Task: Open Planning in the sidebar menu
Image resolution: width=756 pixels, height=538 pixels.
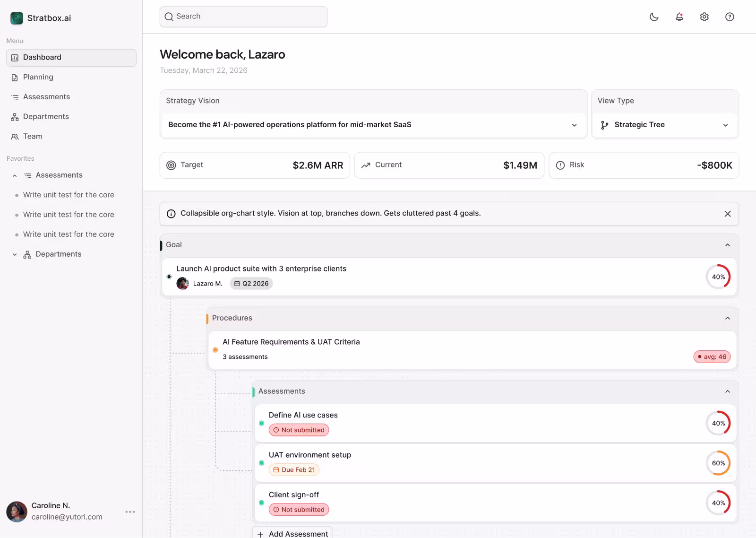Action: tap(71, 77)
